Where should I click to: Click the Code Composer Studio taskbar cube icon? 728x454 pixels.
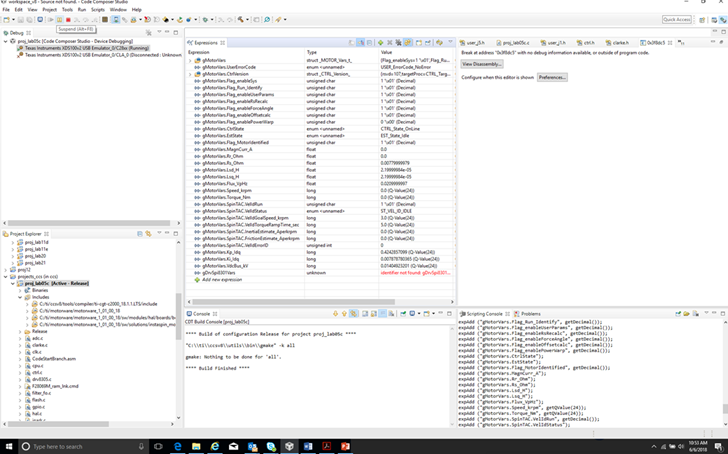point(289,446)
